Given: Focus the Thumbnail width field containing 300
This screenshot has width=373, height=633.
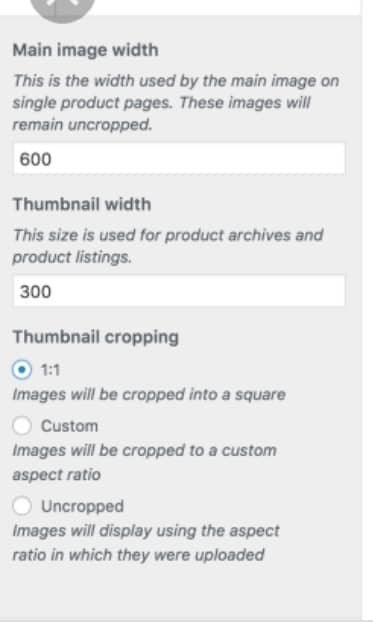Looking at the screenshot, I should point(179,291).
